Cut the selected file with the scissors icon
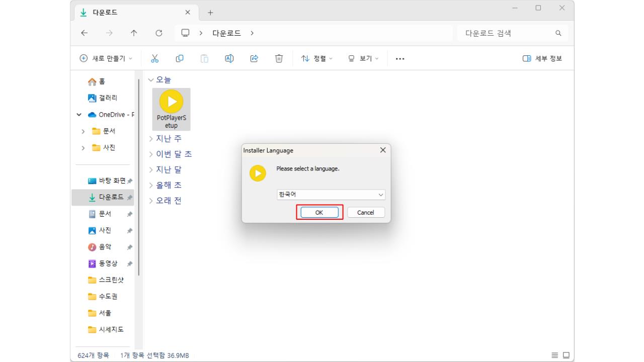The width and height of the screenshot is (644, 362). [154, 58]
